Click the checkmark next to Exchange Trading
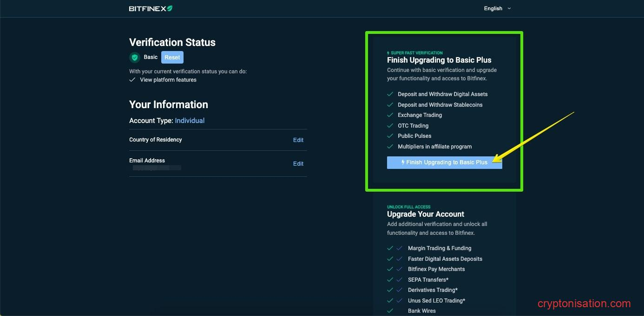This screenshot has width=644, height=316. (x=390, y=115)
